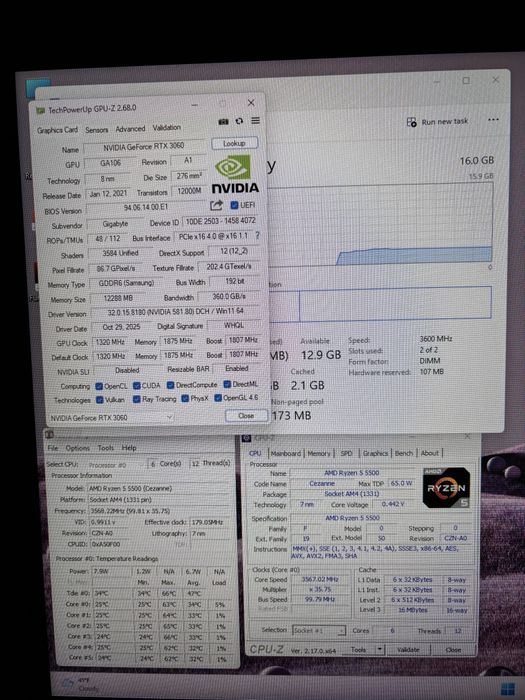Switch to GPU-Z Validation tab

tap(167, 128)
